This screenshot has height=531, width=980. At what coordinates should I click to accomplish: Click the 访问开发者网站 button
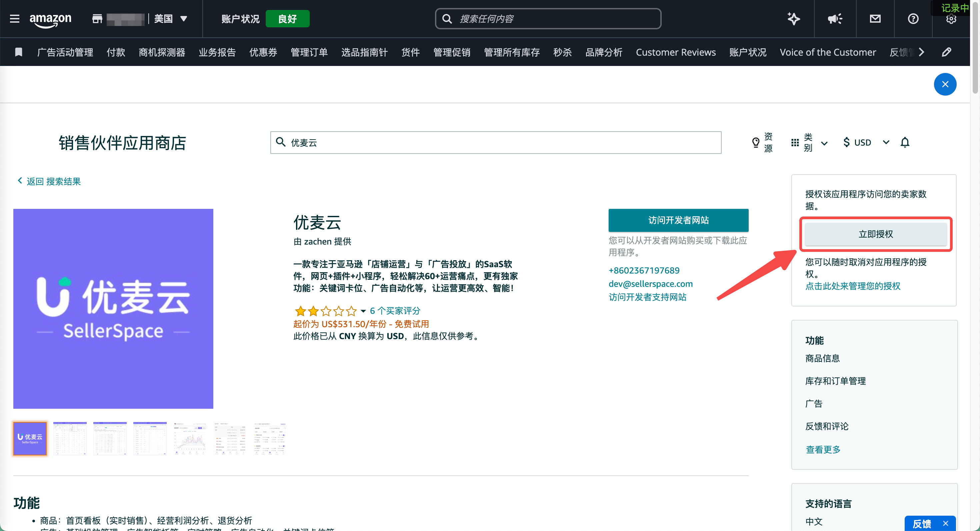pyautogui.click(x=678, y=220)
